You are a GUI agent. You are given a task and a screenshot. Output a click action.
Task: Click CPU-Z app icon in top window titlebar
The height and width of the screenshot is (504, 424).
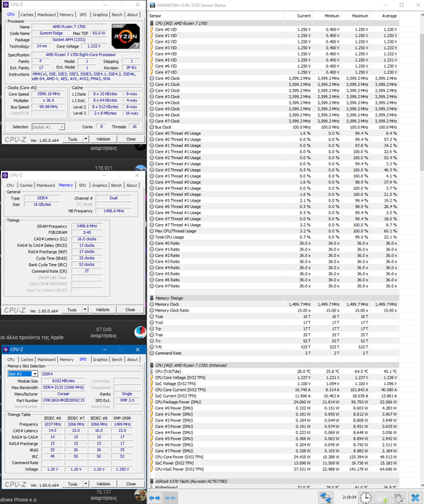[x=6, y=5]
